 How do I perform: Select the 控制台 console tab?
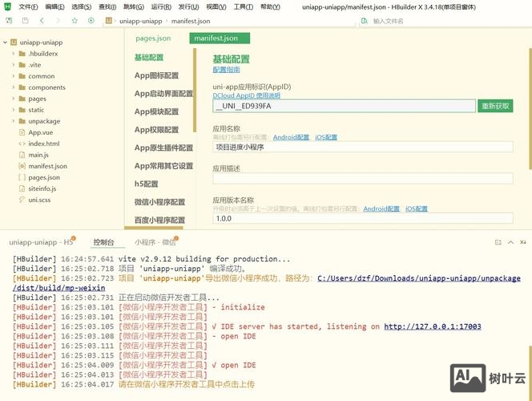(x=103, y=242)
